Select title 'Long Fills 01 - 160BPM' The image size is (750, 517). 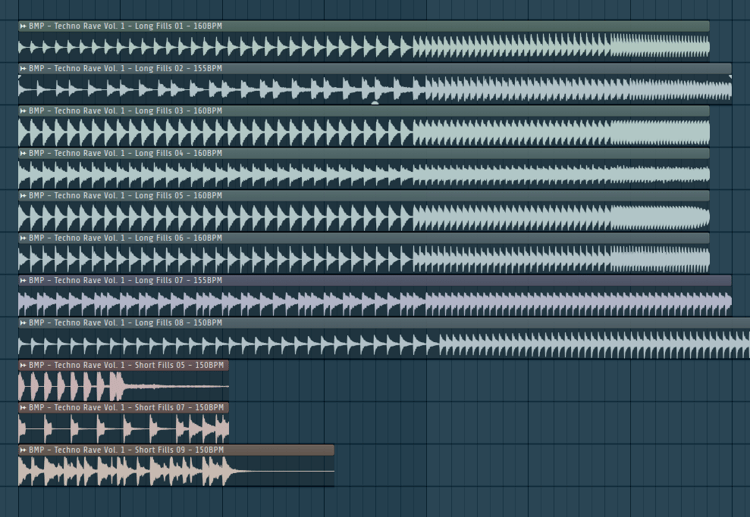click(178, 26)
